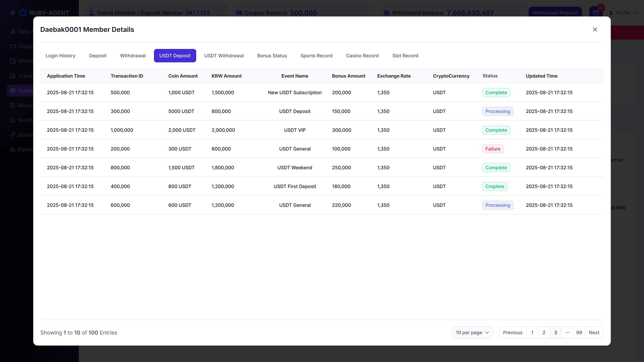Viewport: 644px width, 362px height.
Task: Click the 247 / 123 member count
Action: [x=198, y=13]
